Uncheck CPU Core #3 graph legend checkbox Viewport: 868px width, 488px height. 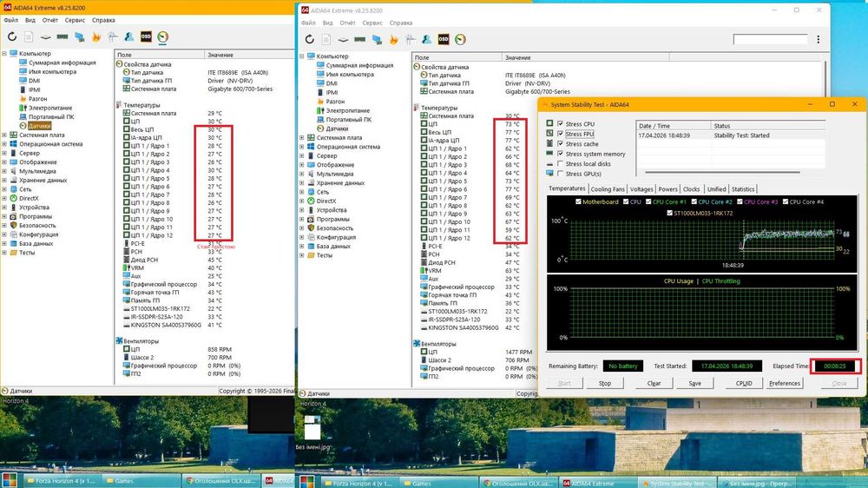coord(740,201)
